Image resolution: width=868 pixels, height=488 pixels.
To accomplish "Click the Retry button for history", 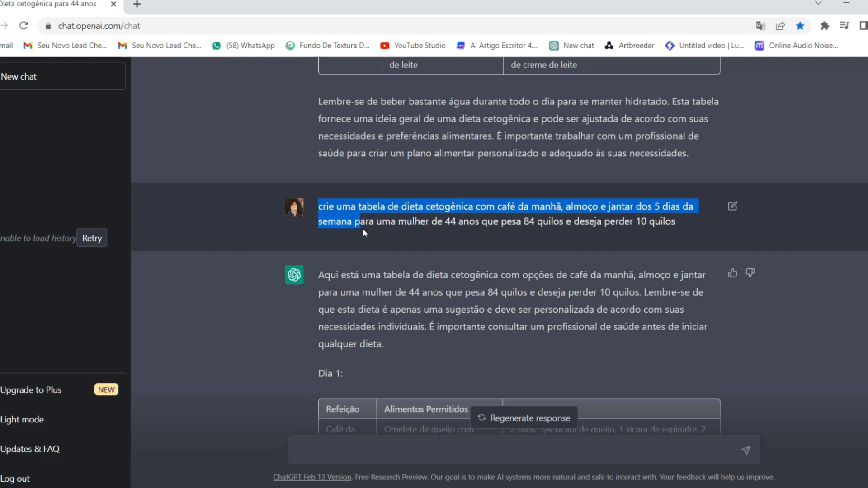I will click(x=92, y=238).
